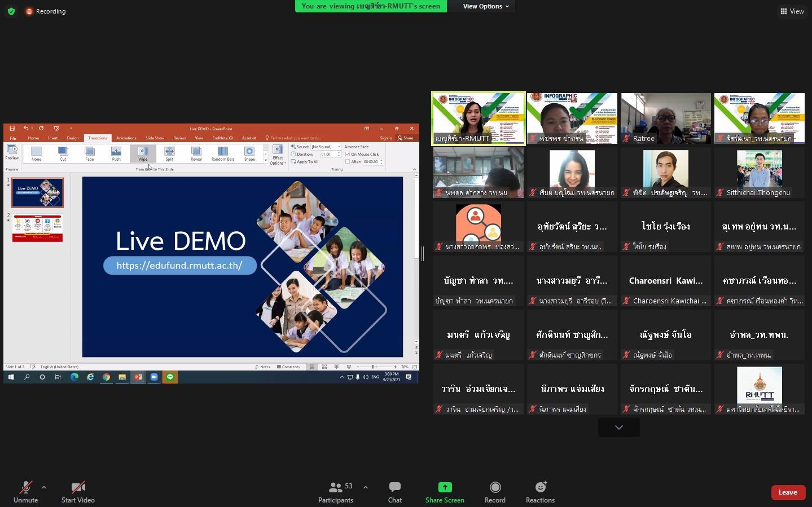
Task: Choose the Wipe transition
Action: pyautogui.click(x=143, y=153)
